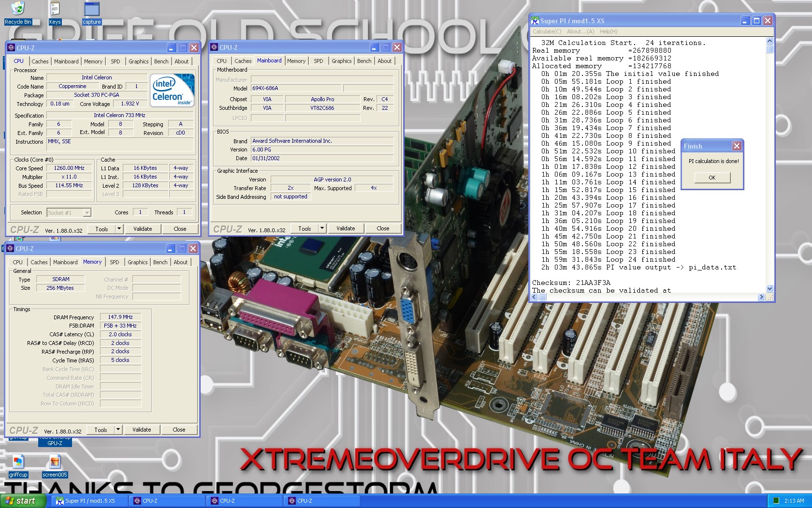Click the Checksum: 21AA3F3A line
The height and width of the screenshot is (508, 812).
click(x=571, y=283)
